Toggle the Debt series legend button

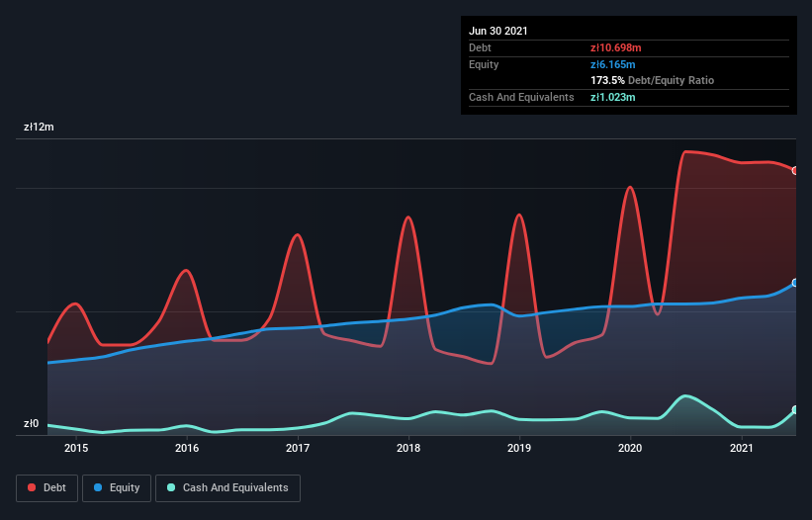coord(47,488)
